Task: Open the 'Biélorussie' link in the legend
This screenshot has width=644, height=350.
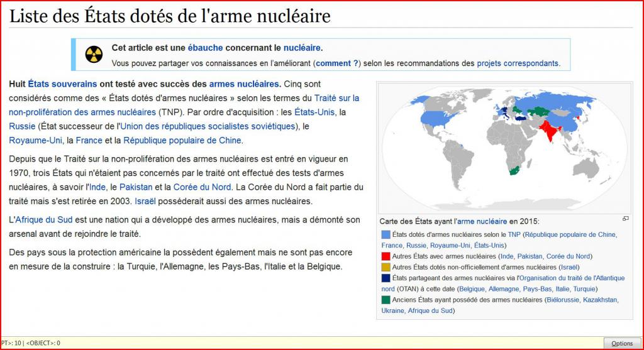Action: (x=563, y=300)
